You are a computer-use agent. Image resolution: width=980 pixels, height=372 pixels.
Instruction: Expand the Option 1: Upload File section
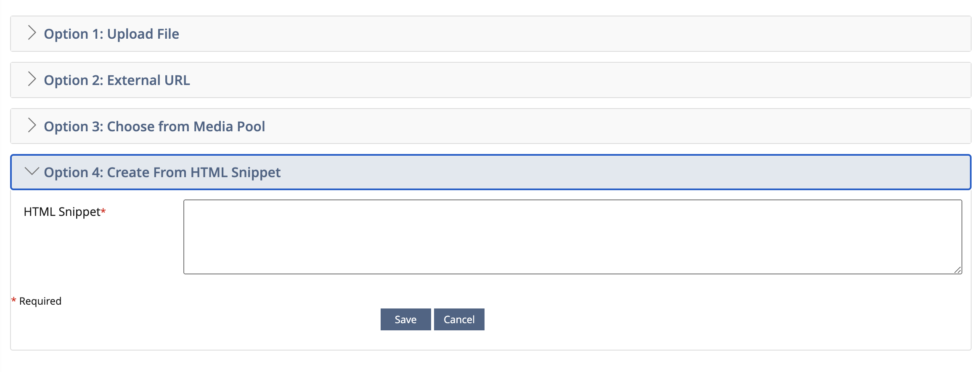click(x=490, y=34)
